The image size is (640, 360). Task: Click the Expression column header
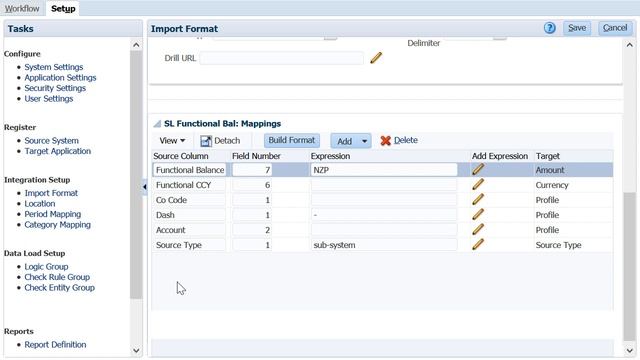pyautogui.click(x=330, y=156)
